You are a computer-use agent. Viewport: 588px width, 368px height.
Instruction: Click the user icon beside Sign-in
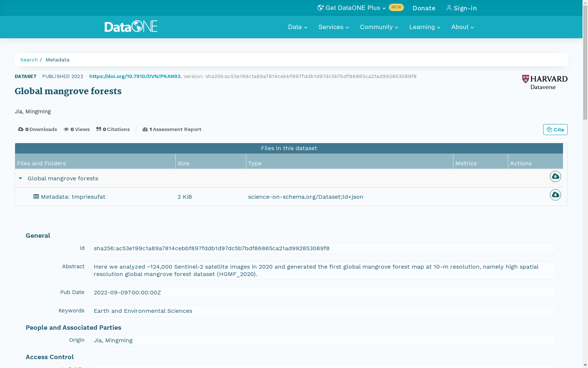(449, 8)
